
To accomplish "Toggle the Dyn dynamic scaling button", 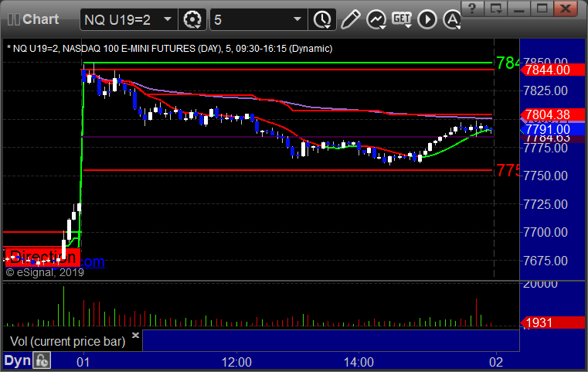I will 17,360.
